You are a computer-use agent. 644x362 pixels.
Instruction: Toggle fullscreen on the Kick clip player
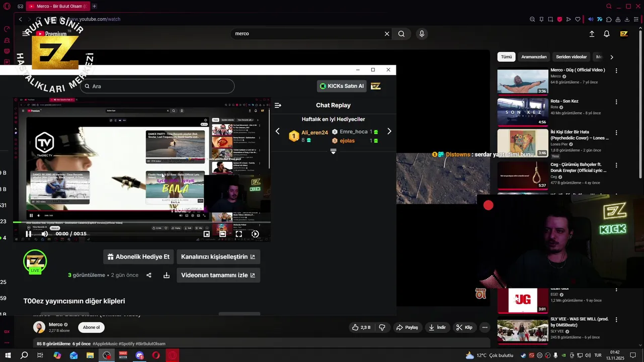click(x=239, y=234)
